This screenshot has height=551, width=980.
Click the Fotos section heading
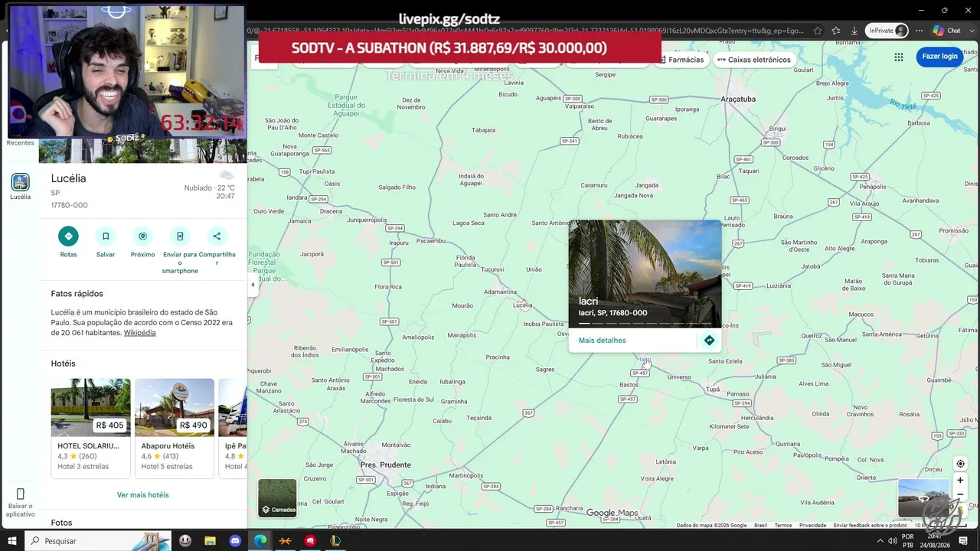pos(62,523)
